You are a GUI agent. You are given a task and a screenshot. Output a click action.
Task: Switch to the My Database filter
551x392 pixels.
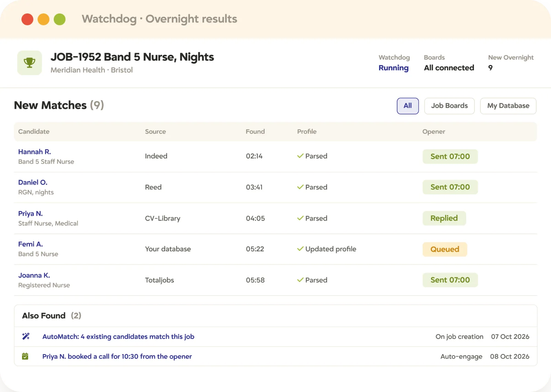(508, 106)
